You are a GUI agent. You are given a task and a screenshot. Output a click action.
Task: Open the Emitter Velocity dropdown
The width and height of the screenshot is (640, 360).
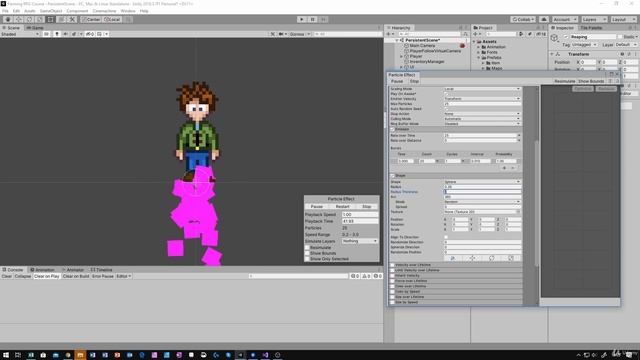(x=482, y=99)
